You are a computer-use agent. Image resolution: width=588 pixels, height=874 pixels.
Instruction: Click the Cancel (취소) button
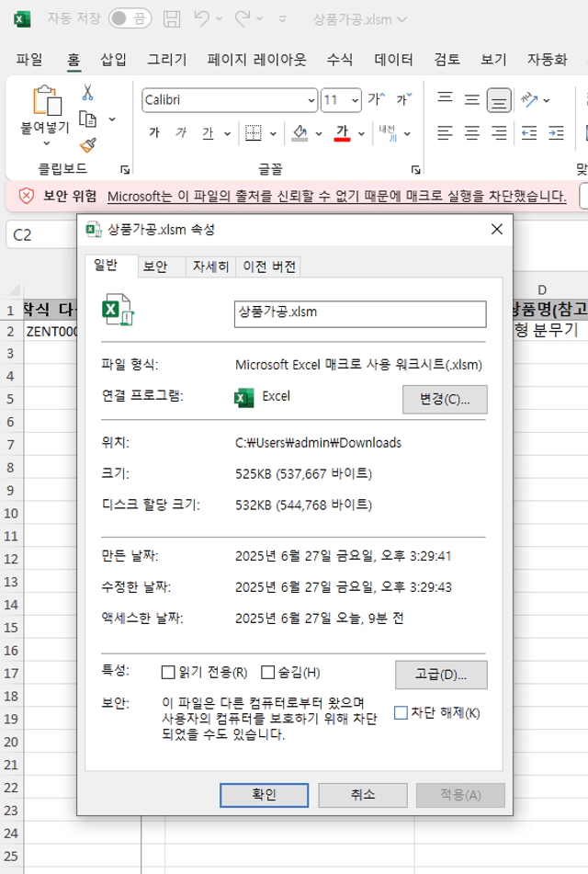pyautogui.click(x=363, y=795)
